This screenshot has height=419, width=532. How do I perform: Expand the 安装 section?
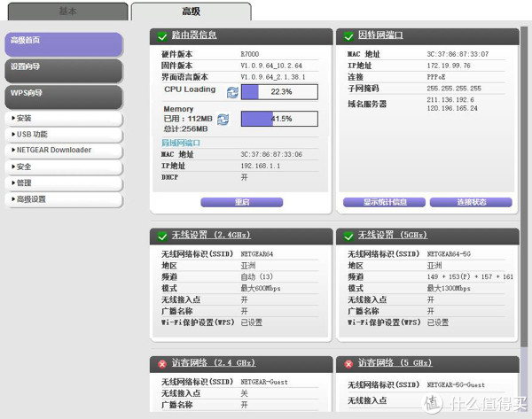tap(64, 119)
